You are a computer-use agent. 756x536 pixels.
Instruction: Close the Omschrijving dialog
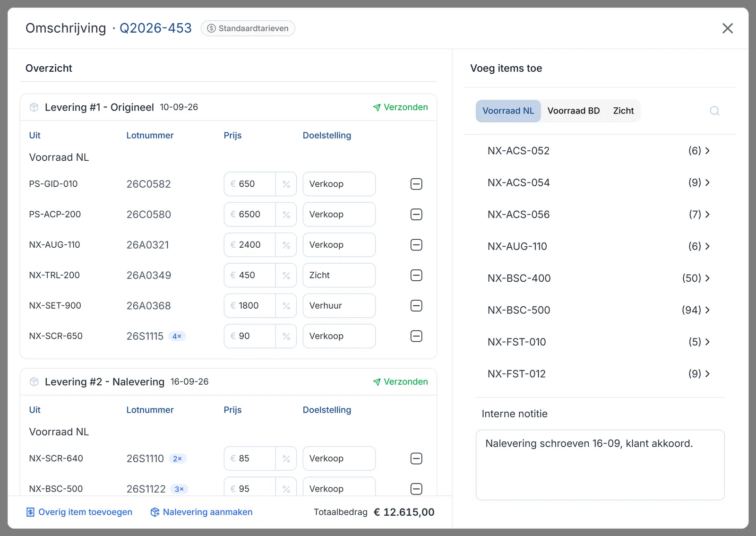(x=728, y=28)
